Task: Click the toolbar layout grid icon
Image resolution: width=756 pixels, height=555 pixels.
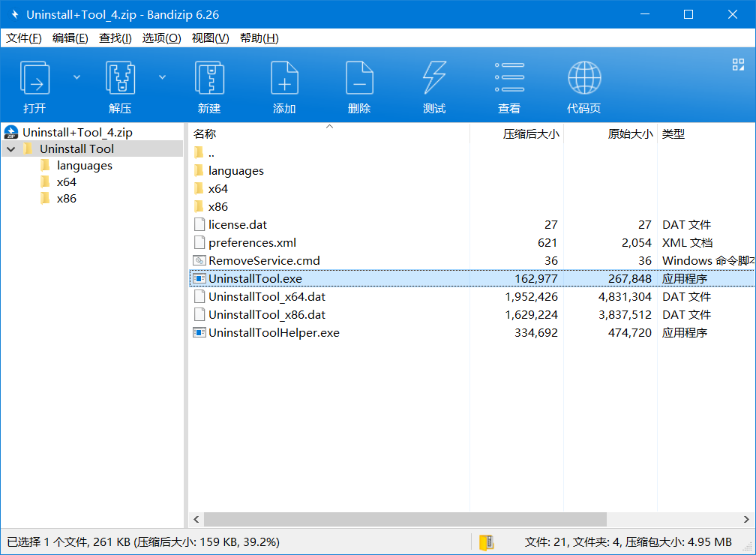Action: point(738,64)
